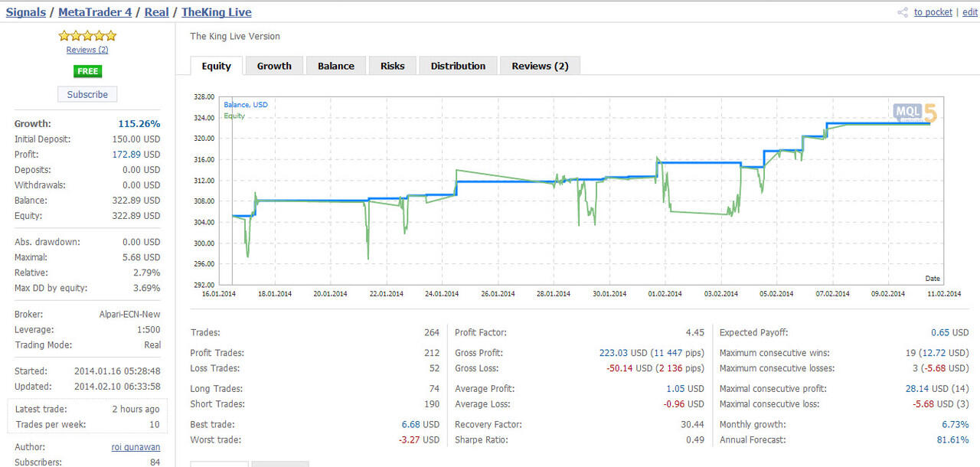Click the share icon beside to pocket
Image resolution: width=980 pixels, height=467 pixels.
pos(903,12)
